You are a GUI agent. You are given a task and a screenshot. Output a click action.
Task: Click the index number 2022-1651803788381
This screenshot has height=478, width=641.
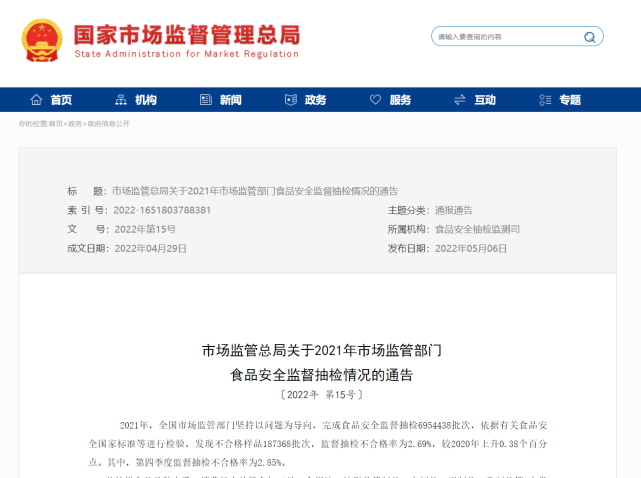(161, 210)
